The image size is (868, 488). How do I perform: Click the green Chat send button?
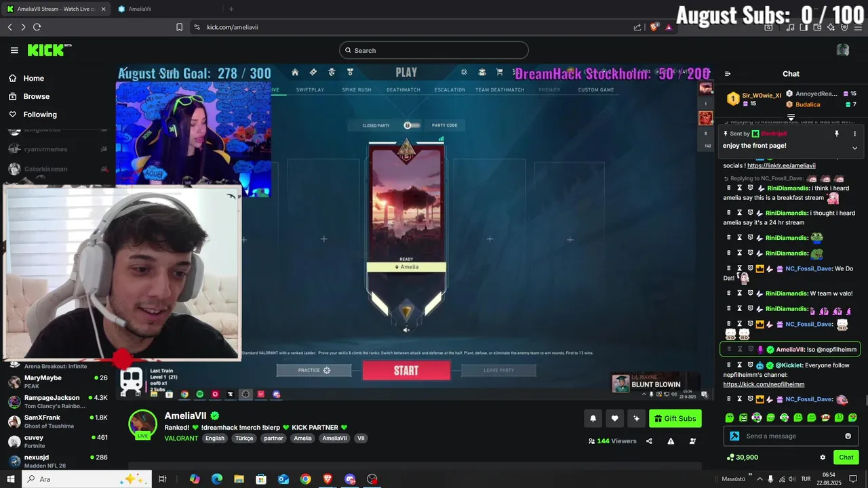[x=846, y=457]
